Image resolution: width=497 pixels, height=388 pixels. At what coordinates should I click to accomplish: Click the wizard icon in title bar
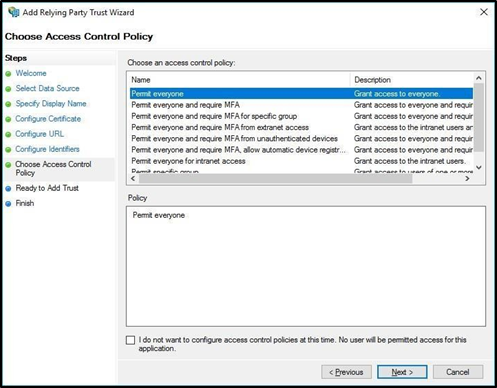coord(14,12)
